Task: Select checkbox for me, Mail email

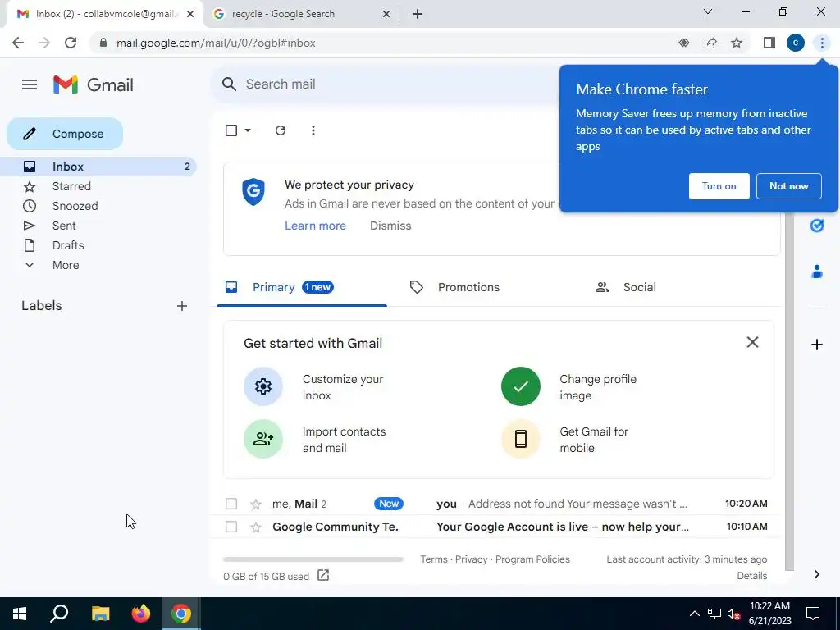Action: 231,504
